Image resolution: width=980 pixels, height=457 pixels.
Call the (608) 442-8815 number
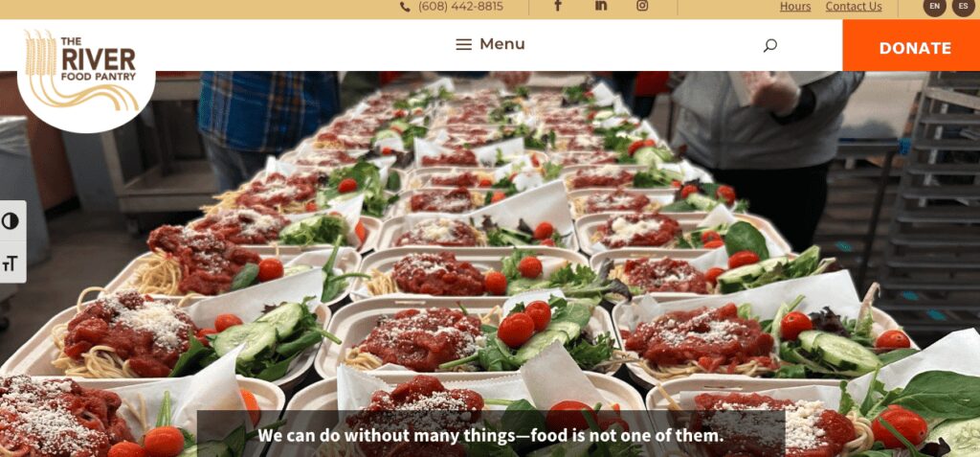(460, 7)
